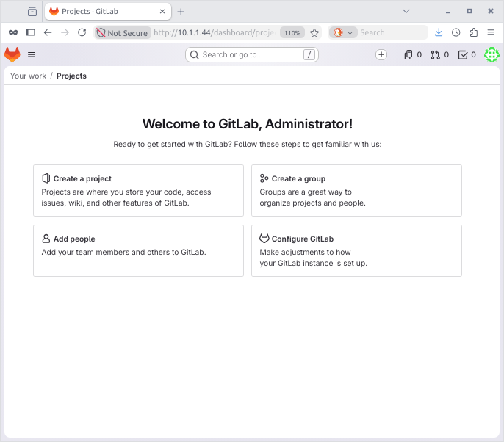Open the Create new plus button
Viewport: 504px width, 442px height.
(381, 55)
